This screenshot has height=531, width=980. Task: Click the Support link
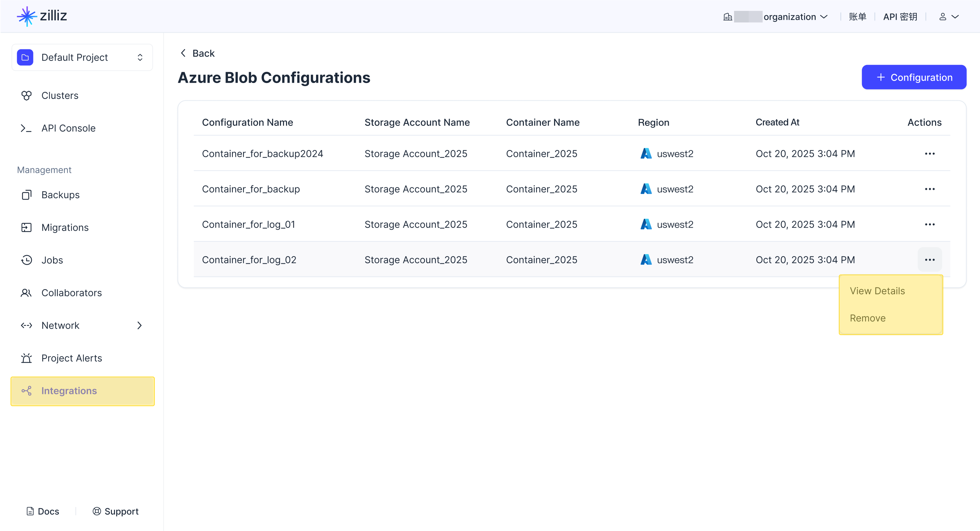click(115, 511)
